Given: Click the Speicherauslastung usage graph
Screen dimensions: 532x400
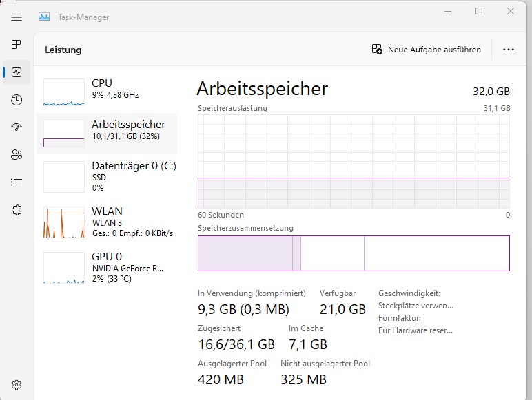Looking at the screenshot, I should coord(354,161).
